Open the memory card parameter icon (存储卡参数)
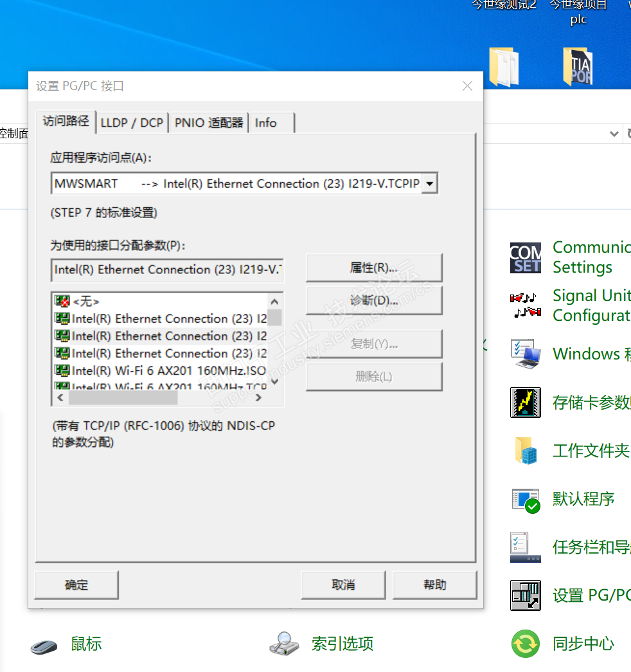This screenshot has height=672, width=631. click(525, 403)
